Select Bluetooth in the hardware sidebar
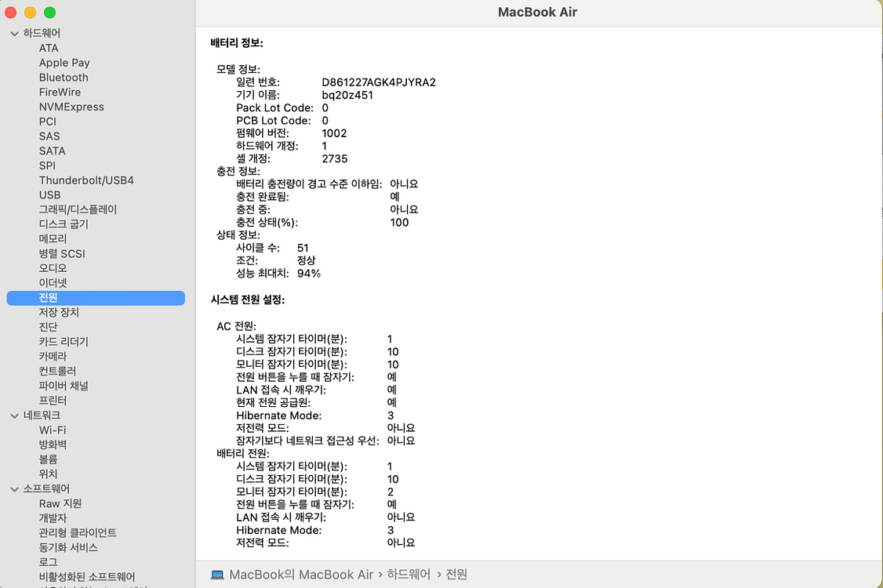 point(63,77)
